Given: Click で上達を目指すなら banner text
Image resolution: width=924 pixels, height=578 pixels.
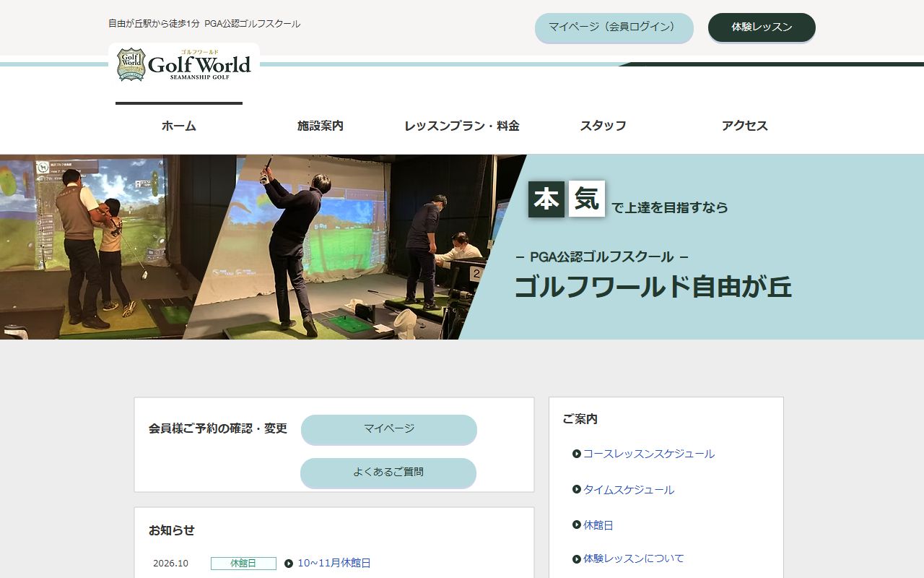Looking at the screenshot, I should [670, 208].
